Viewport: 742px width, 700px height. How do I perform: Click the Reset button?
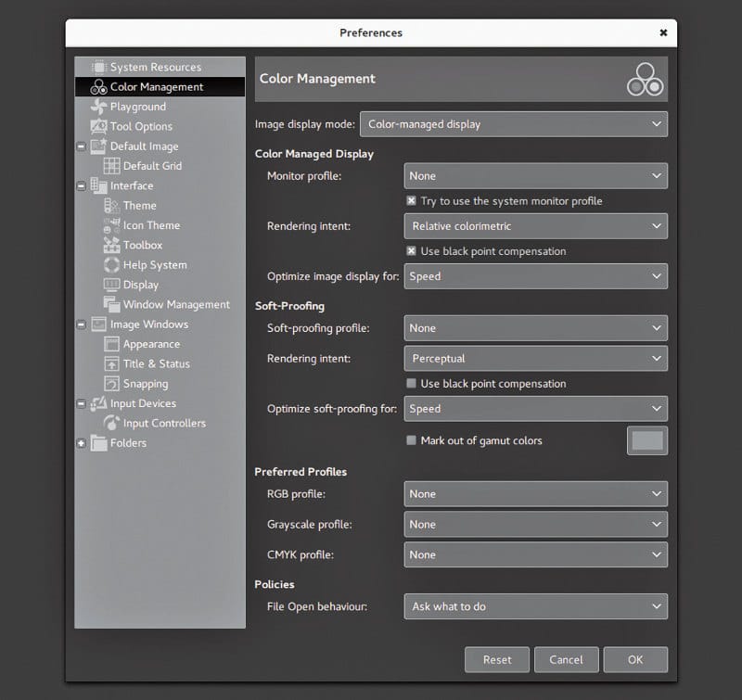pos(496,660)
